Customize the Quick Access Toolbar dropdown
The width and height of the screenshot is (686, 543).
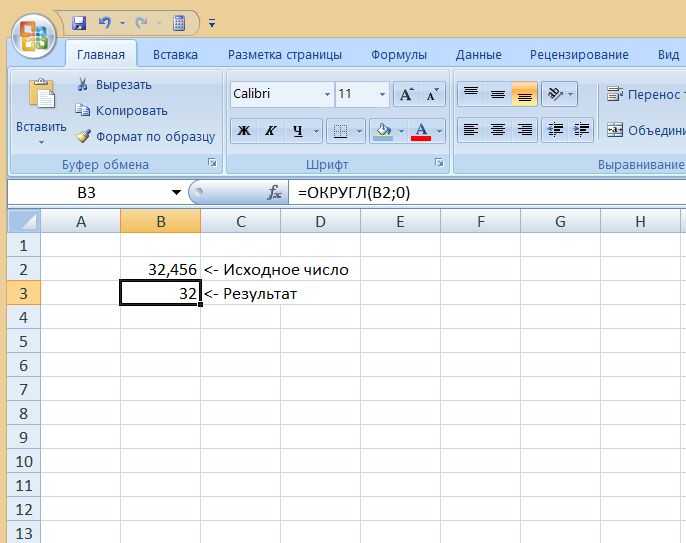point(212,23)
